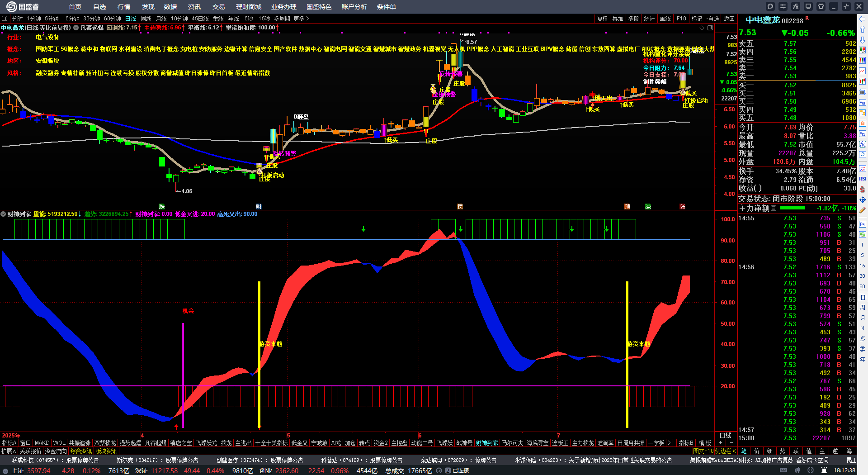Viewport: 868px width, 475px height.
Task: Click the round indicator icon beside 凡客起爆
Action: (x=76, y=28)
